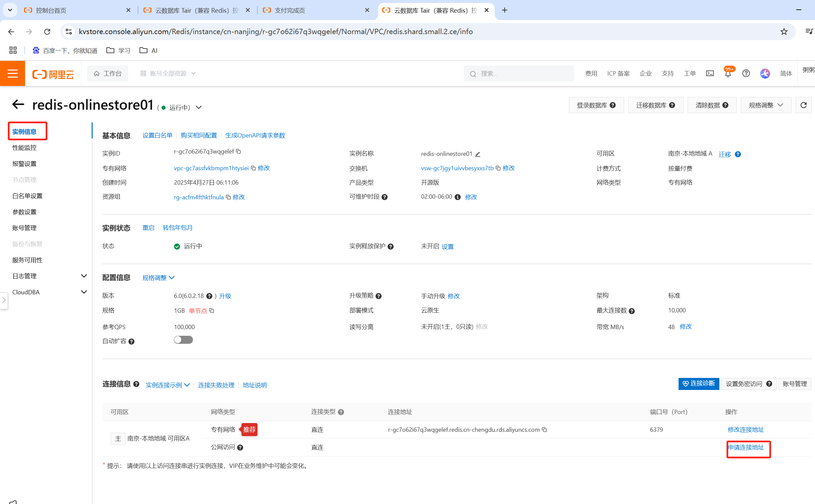815x504 pixels.
Task: Click the refresh icon button at top right
Action: pos(803,105)
